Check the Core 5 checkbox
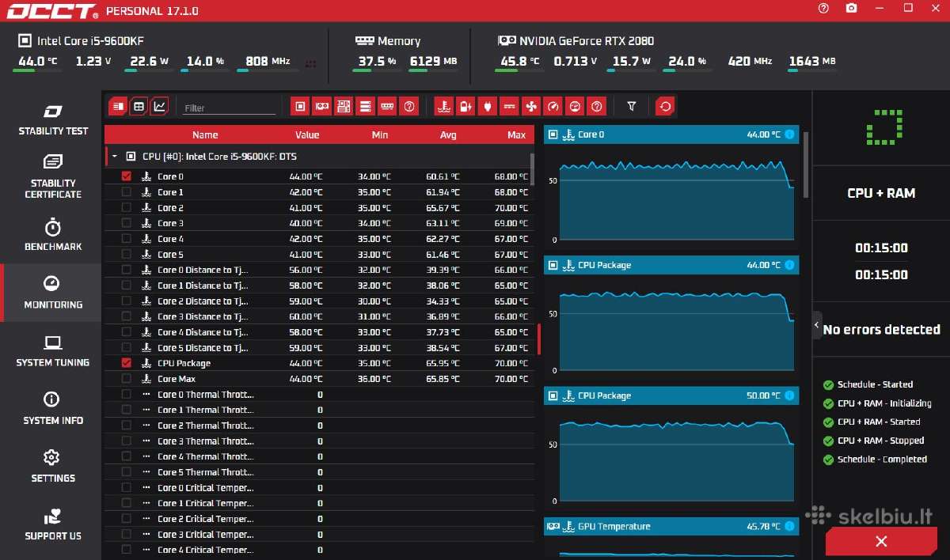Screen dimensions: 950x560 point(126,254)
